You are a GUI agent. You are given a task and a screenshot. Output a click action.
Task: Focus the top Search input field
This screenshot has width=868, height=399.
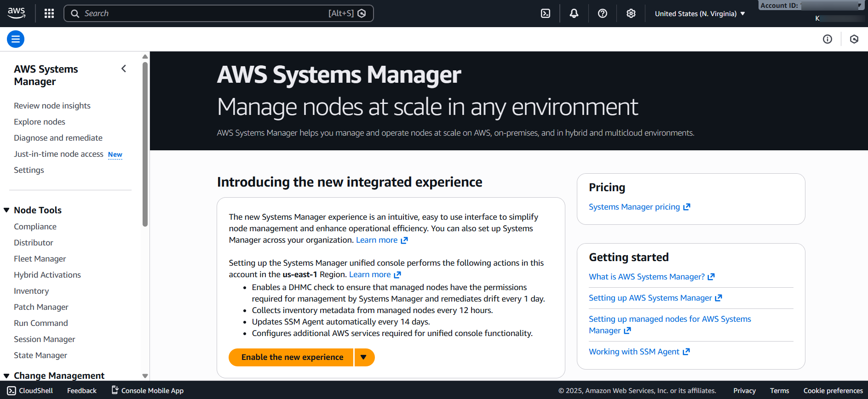click(218, 13)
